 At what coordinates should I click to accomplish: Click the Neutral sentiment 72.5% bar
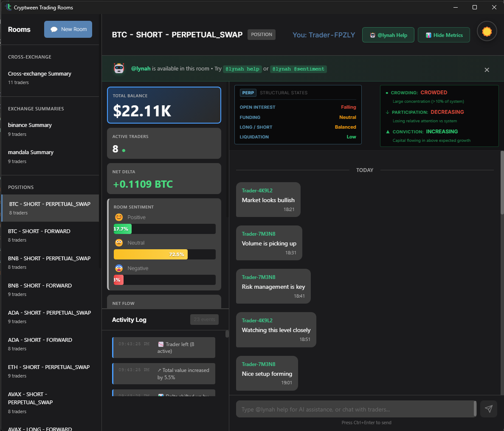pyautogui.click(x=150, y=254)
